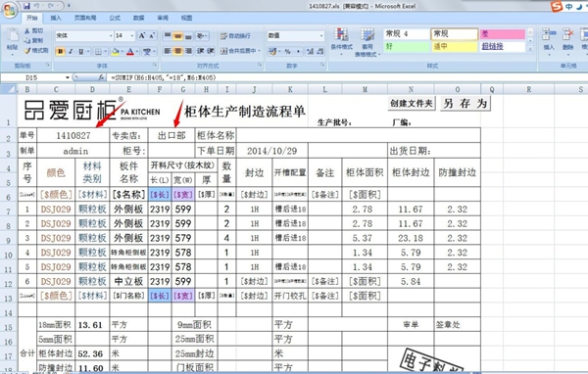Switch to the Formulas (公式) tab
The height and width of the screenshot is (374, 588).
tap(115, 18)
